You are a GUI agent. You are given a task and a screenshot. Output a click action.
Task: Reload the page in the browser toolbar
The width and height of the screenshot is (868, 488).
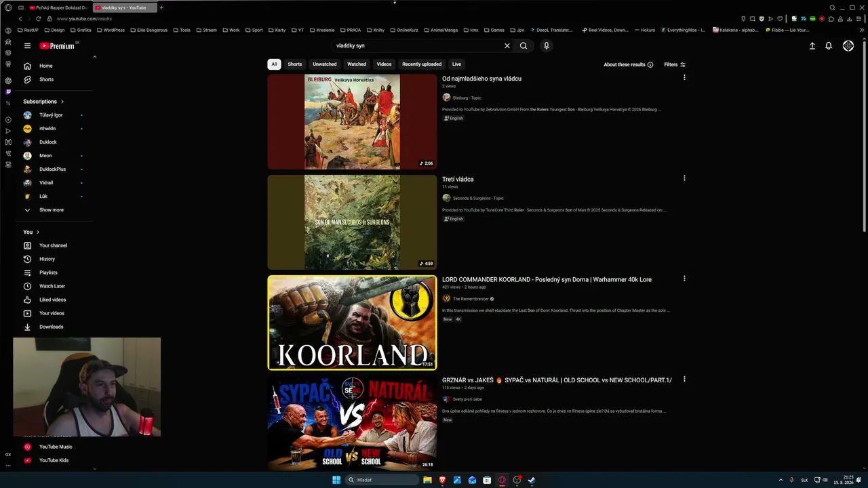pos(38,19)
